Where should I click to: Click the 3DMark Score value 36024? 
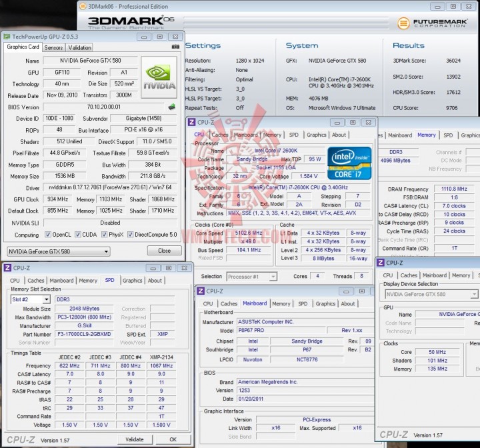(453, 61)
